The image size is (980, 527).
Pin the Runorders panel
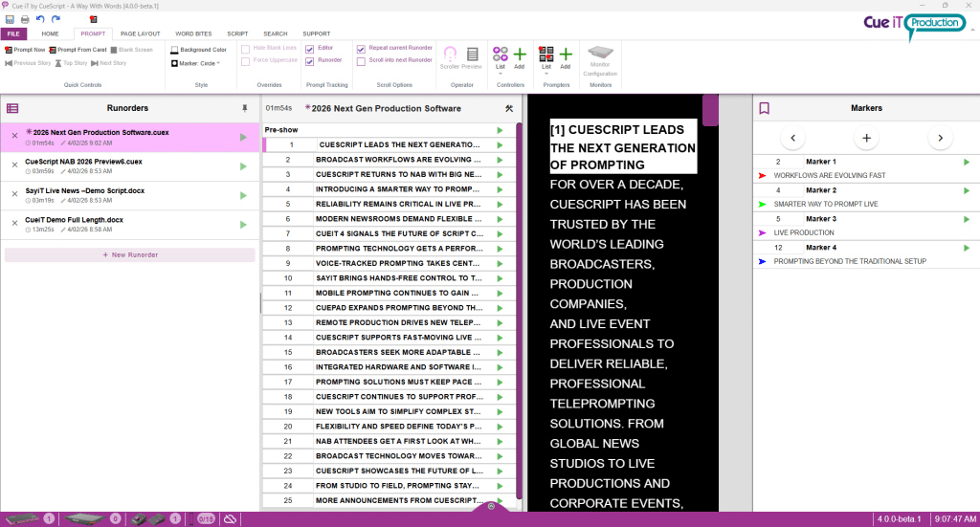[x=244, y=108]
